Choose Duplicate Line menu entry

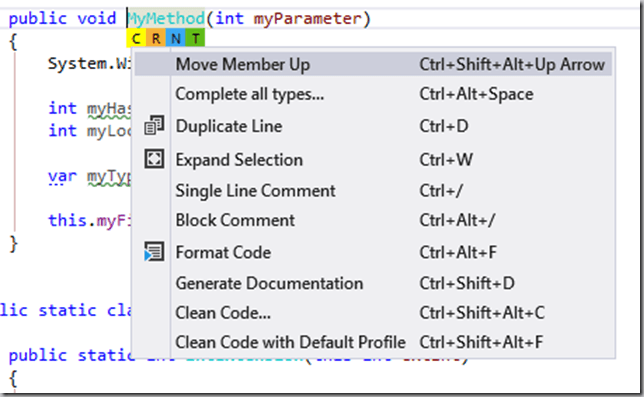pos(373,126)
